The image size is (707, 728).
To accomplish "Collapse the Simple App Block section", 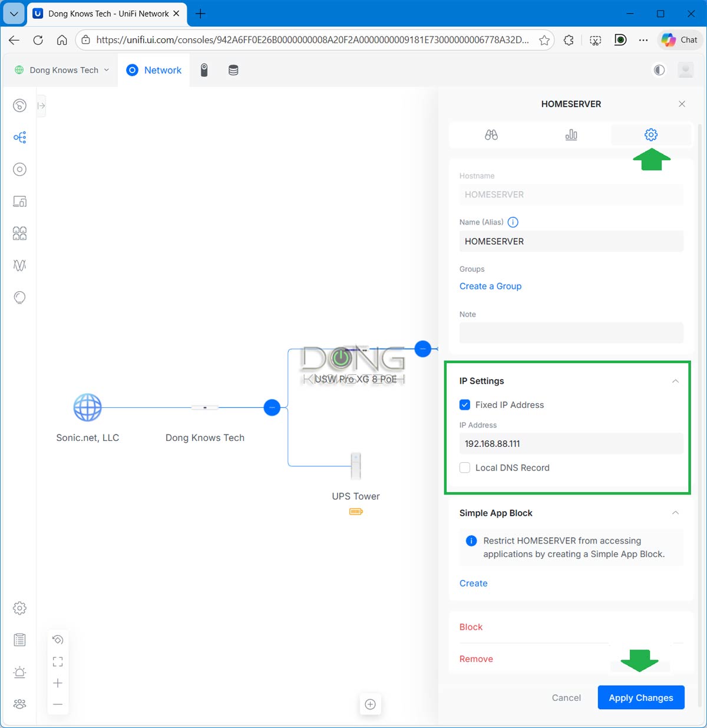I will coord(675,513).
